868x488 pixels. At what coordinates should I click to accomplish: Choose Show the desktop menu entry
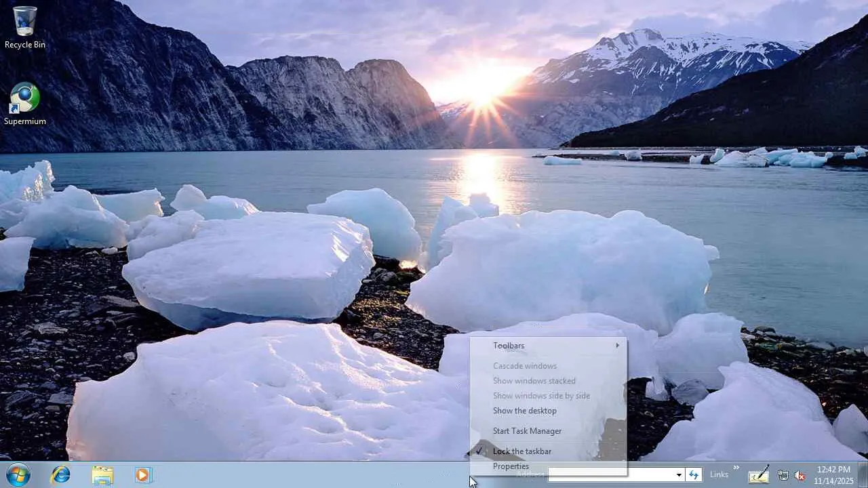pos(548,411)
